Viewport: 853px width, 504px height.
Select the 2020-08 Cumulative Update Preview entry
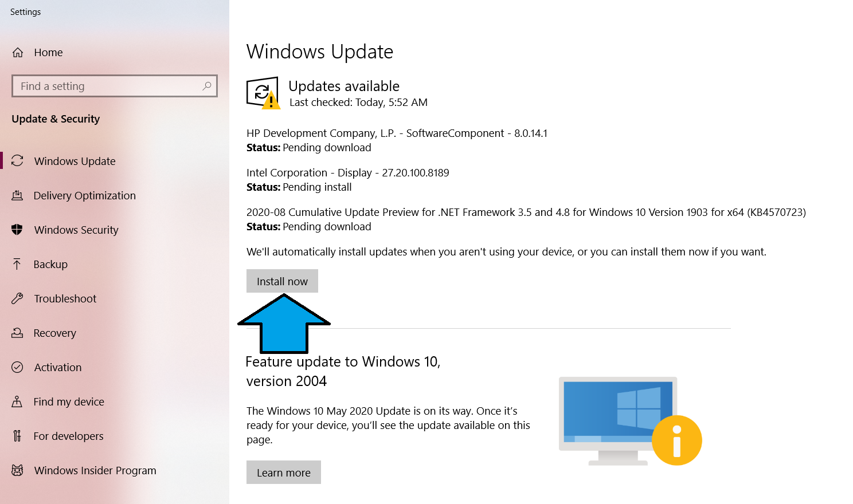(526, 212)
